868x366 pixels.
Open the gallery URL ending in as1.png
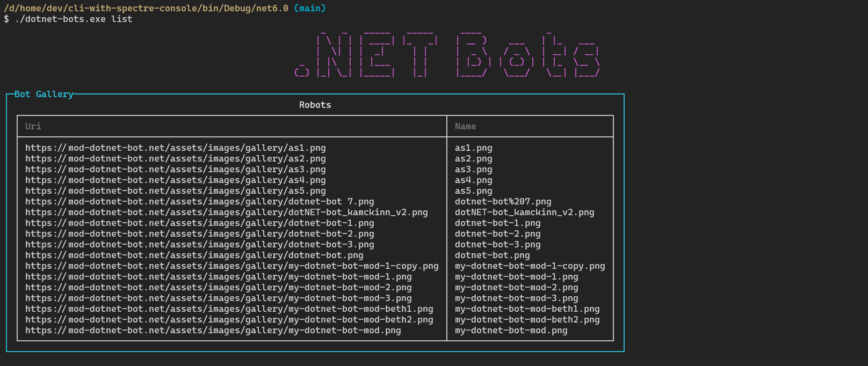pos(176,148)
